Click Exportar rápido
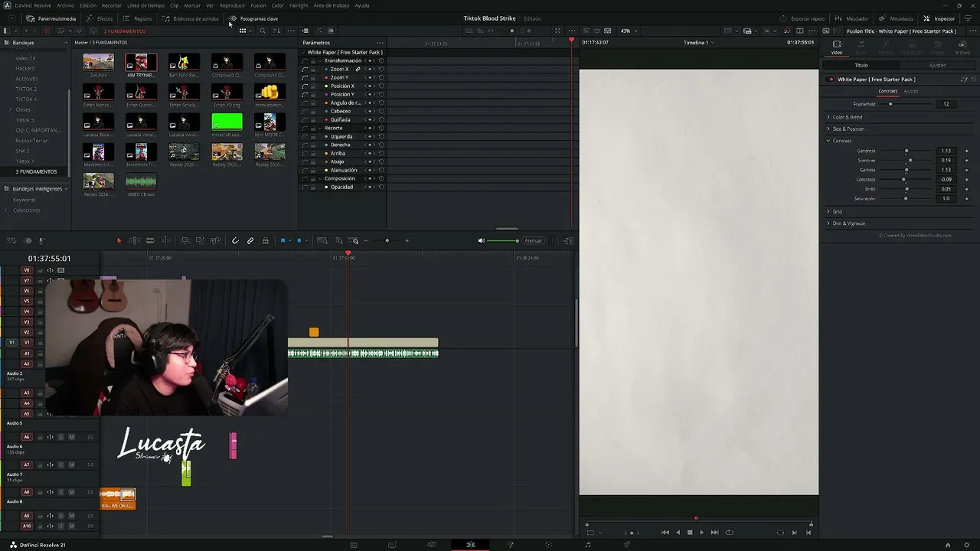Screen dimensions: 980x551 tap(802, 18)
